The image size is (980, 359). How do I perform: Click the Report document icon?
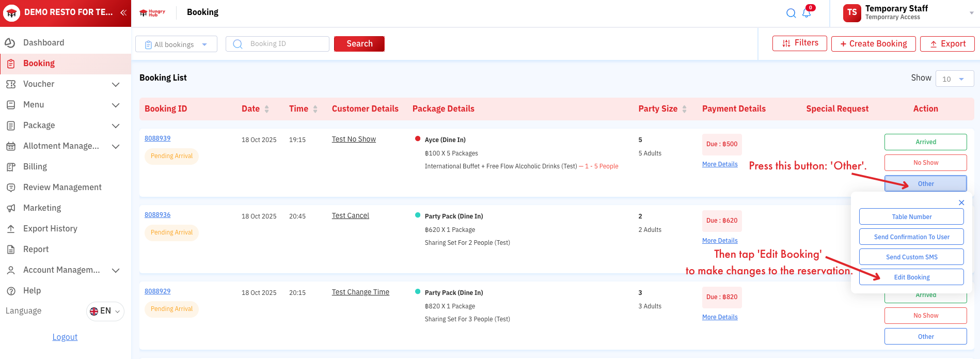click(x=10, y=249)
